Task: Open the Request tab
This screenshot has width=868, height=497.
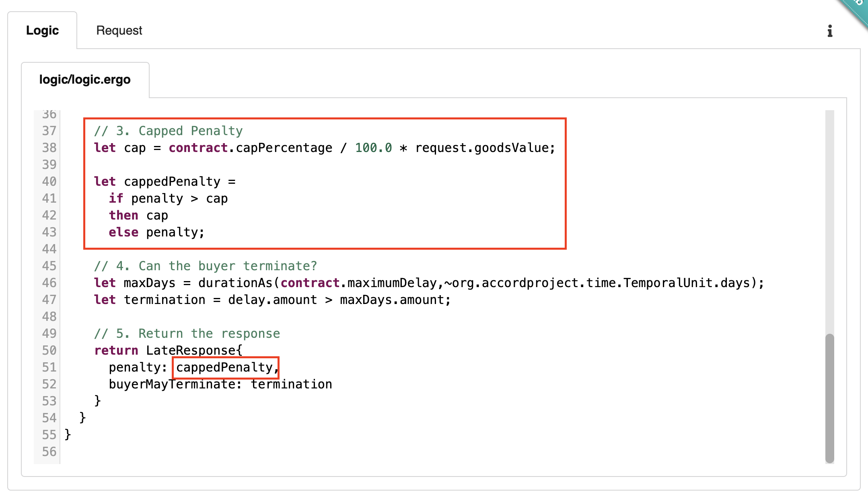Action: (x=119, y=31)
